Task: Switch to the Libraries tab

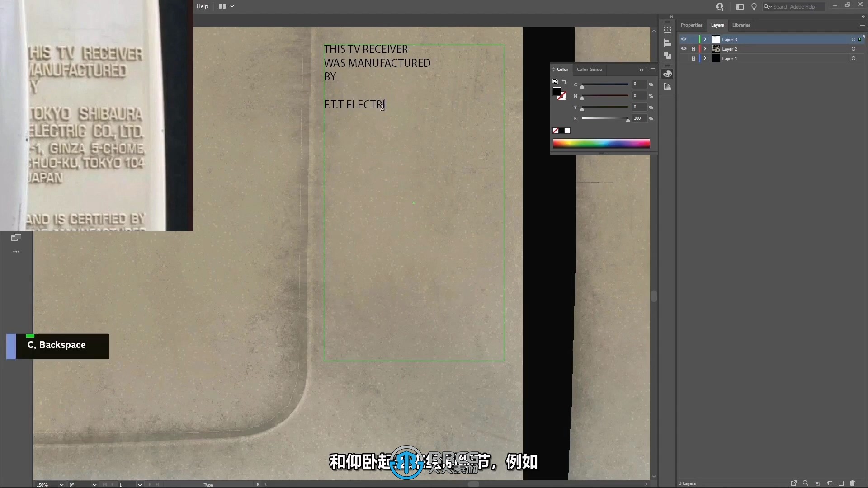Action: pos(741,25)
